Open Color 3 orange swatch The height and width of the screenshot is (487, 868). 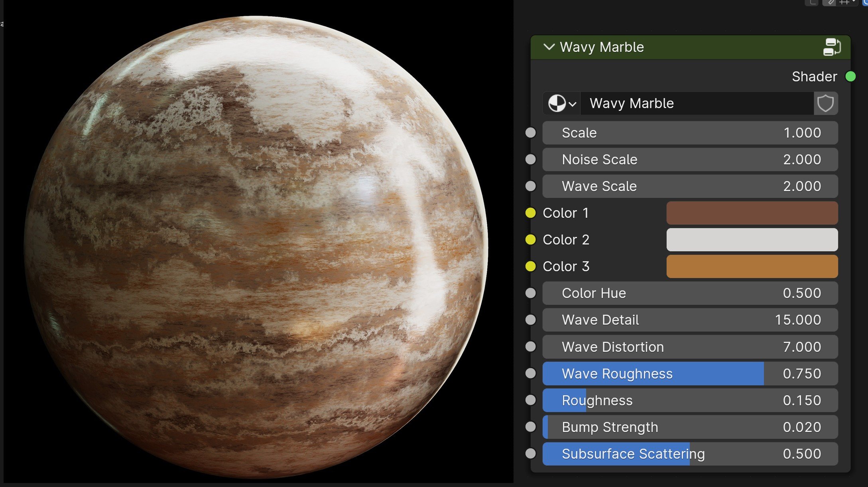pyautogui.click(x=752, y=266)
